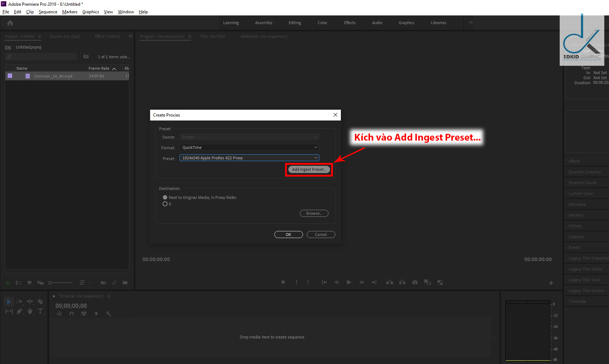Viewport: 609px width, 364px height.
Task: Expand hidden panel tabs chevron near Effect Controls
Action: [x=131, y=36]
